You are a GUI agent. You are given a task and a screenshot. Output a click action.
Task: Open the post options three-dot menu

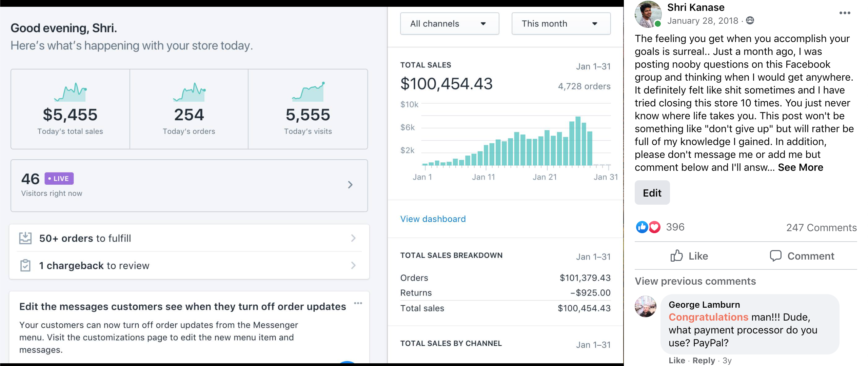pos(845,13)
